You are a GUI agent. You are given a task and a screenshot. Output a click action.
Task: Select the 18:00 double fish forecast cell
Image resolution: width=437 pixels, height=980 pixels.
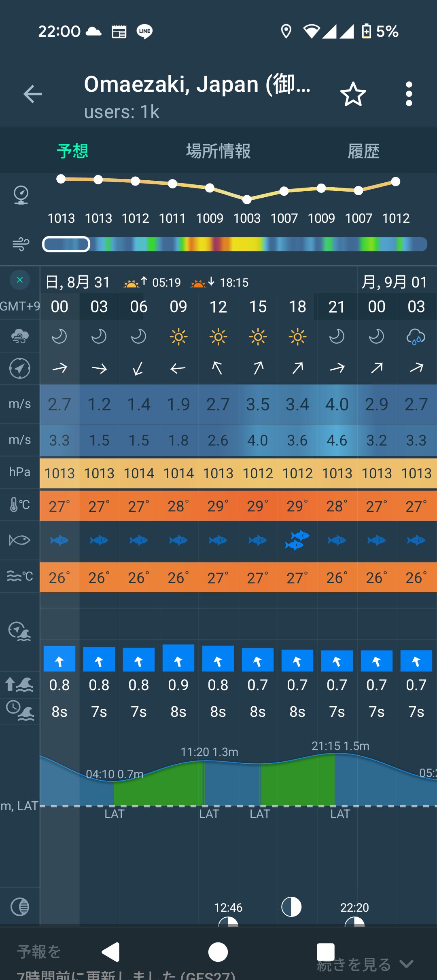click(297, 540)
